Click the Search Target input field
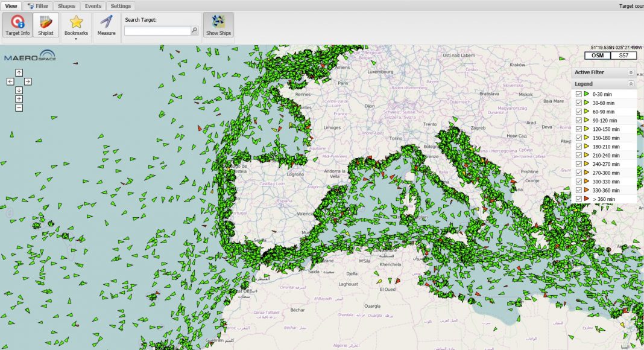 pos(157,30)
